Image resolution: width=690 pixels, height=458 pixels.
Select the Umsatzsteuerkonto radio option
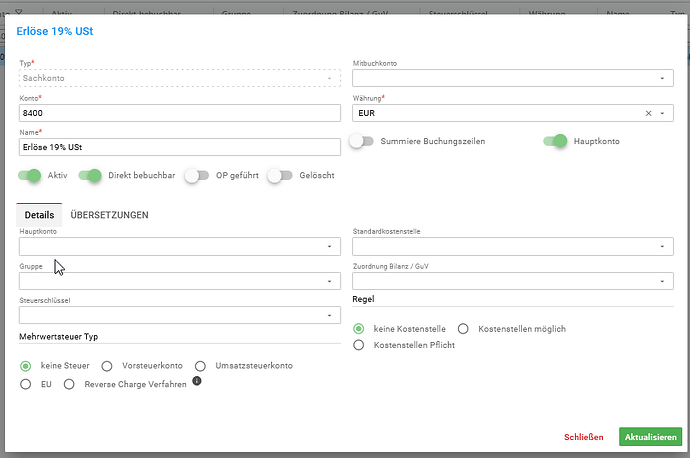pyautogui.click(x=200, y=366)
